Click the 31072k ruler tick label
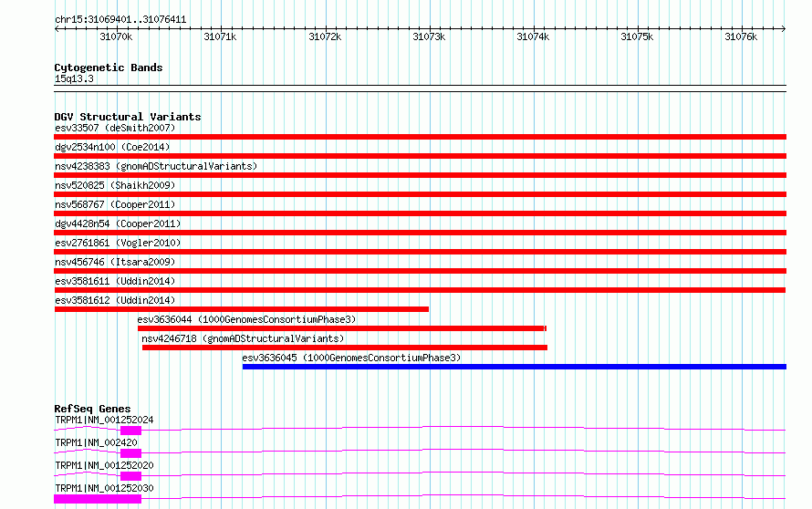 [x=325, y=36]
